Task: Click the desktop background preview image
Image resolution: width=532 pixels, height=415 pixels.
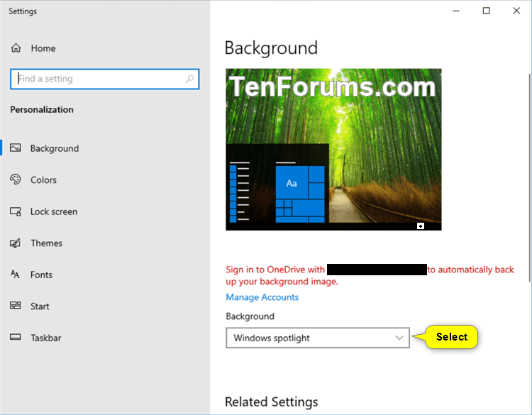Action: 333,149
